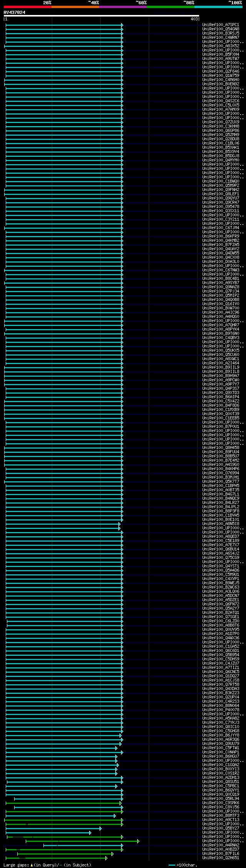Select label UniRef100_A8QED7
The image size is (246, 868).
[221, 536]
